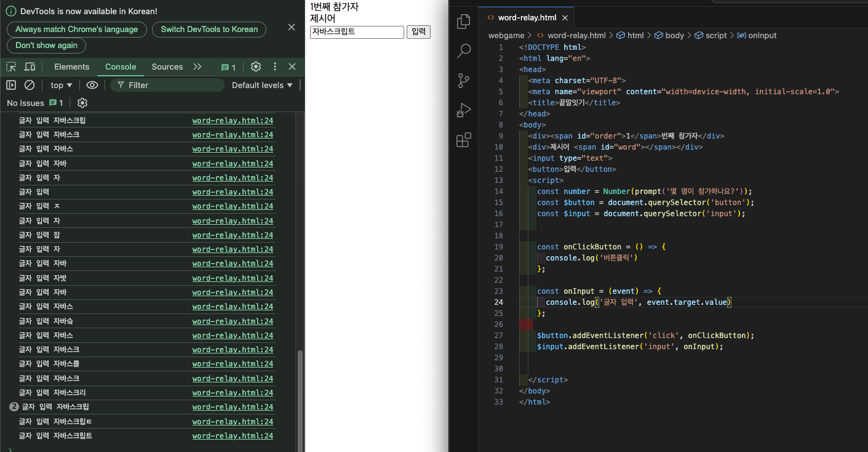868x452 pixels.
Task: Select the webgame breadcrumb
Action: pyautogui.click(x=506, y=35)
